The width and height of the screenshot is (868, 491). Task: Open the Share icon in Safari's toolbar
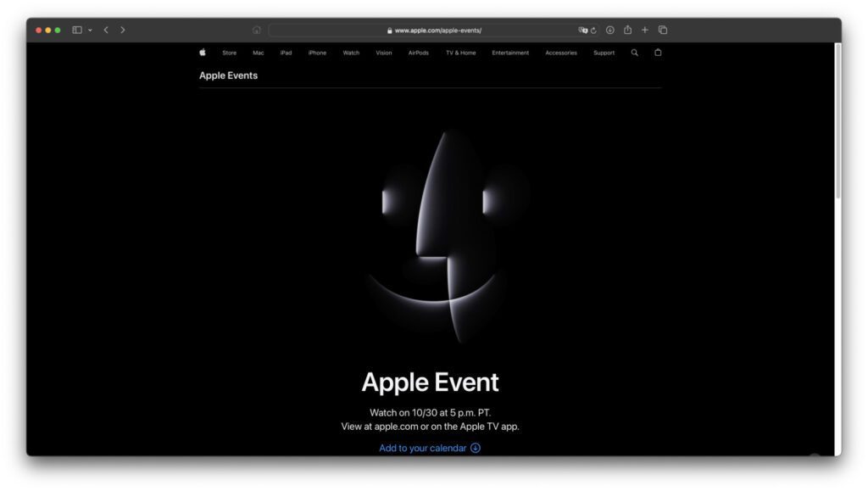tap(627, 30)
